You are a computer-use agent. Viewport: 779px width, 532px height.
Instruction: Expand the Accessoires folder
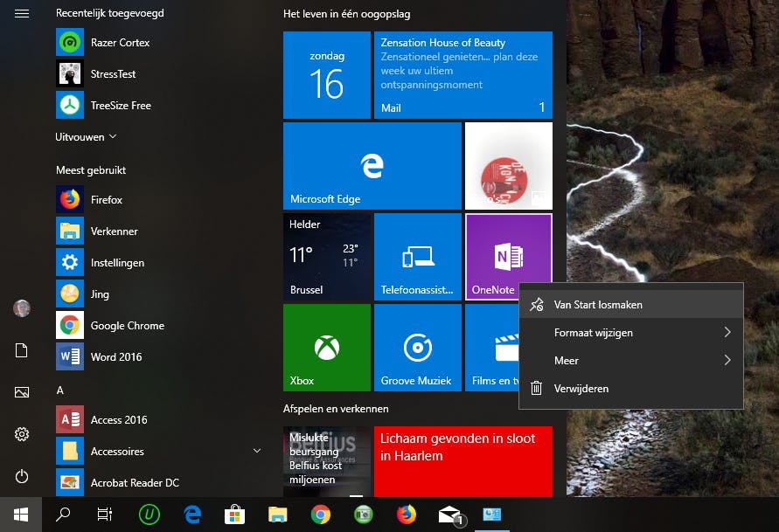[x=256, y=452]
